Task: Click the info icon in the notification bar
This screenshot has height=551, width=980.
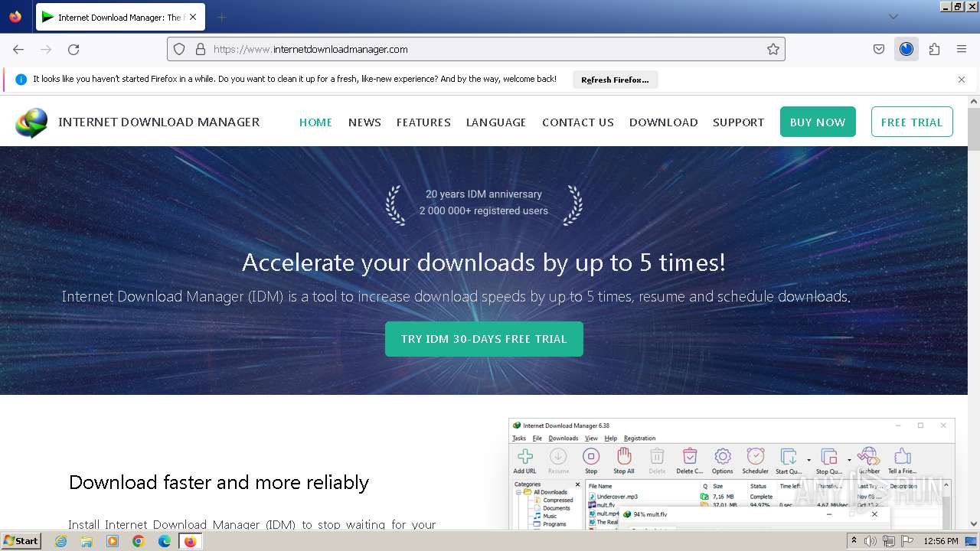Action: [x=21, y=79]
